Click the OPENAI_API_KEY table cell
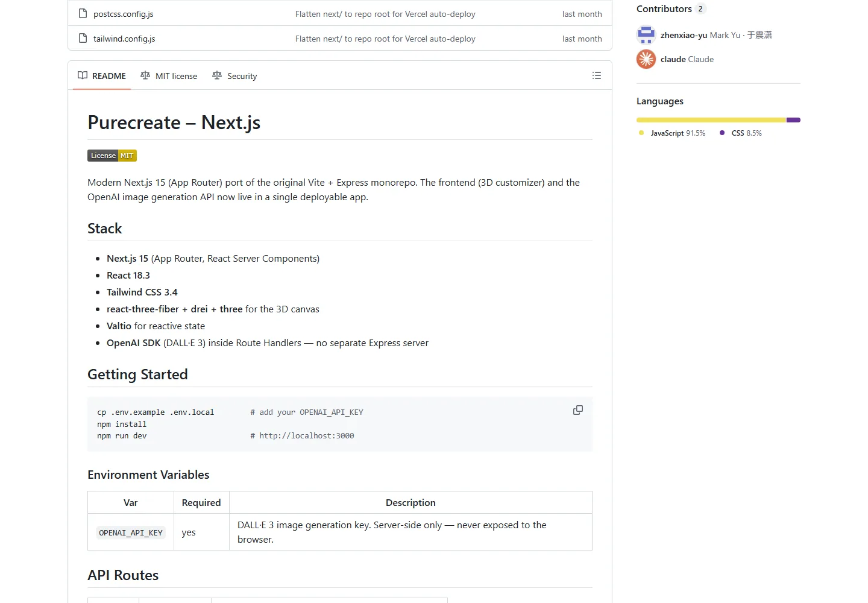 pyautogui.click(x=131, y=532)
